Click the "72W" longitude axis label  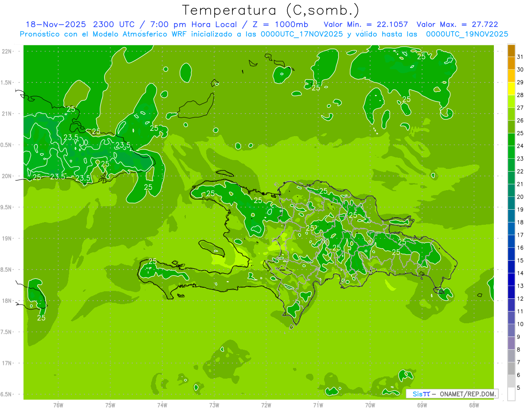point(266,405)
